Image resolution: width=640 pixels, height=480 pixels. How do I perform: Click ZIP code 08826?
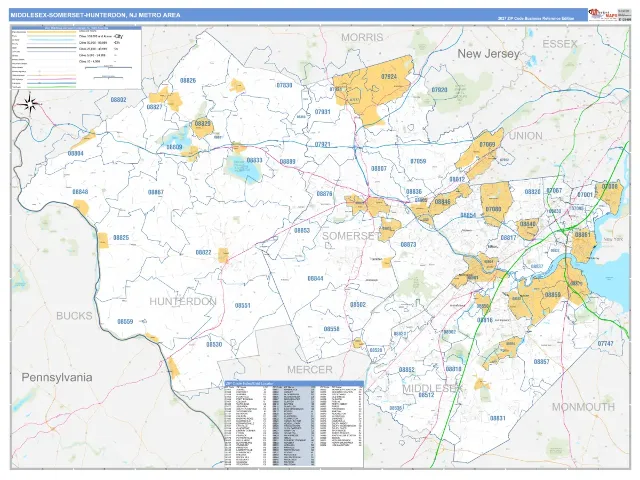click(x=188, y=81)
